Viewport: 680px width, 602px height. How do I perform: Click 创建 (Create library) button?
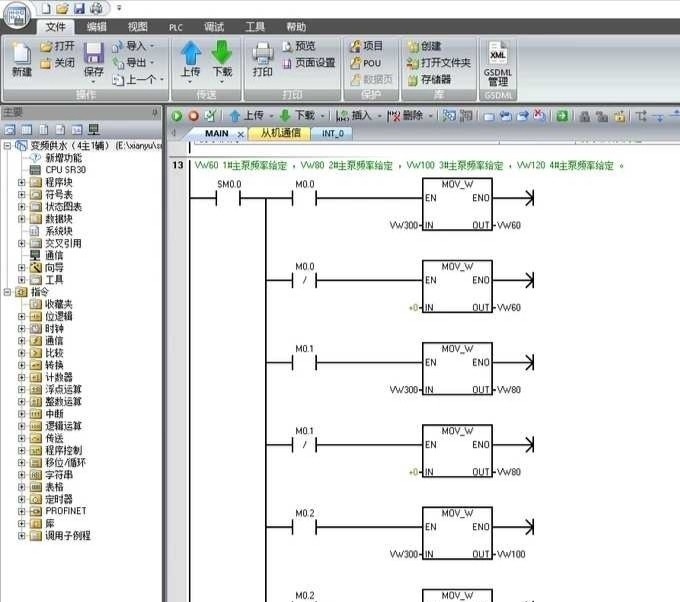(425, 46)
